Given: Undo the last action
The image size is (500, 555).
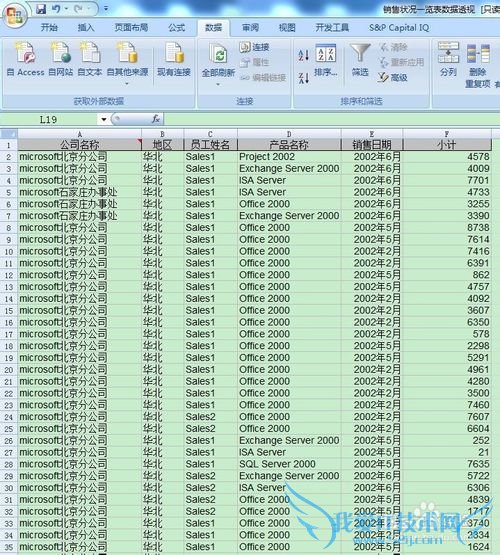Looking at the screenshot, I should [x=56, y=9].
